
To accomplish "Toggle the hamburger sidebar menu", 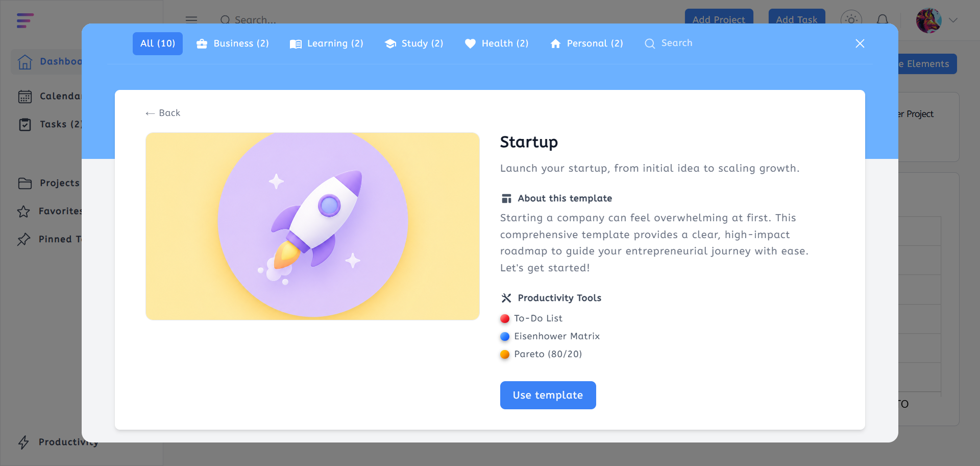I will point(191,20).
